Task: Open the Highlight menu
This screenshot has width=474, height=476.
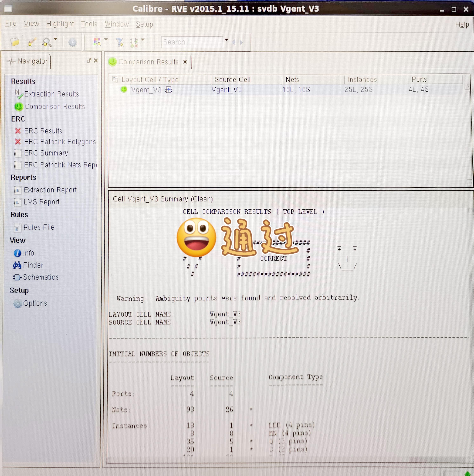Action: (60, 24)
